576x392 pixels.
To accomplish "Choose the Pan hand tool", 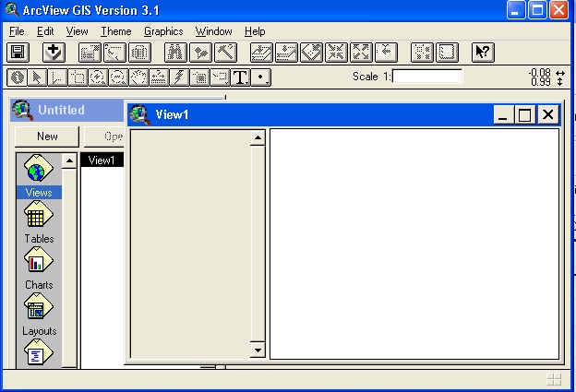I will [x=138, y=77].
